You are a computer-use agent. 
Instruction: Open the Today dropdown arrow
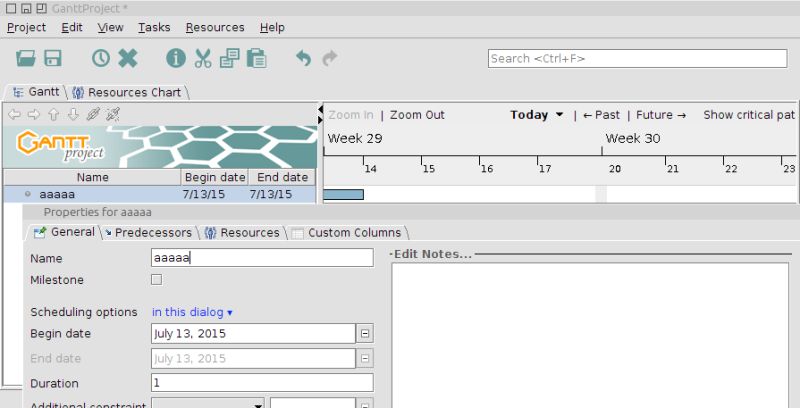tap(560, 115)
